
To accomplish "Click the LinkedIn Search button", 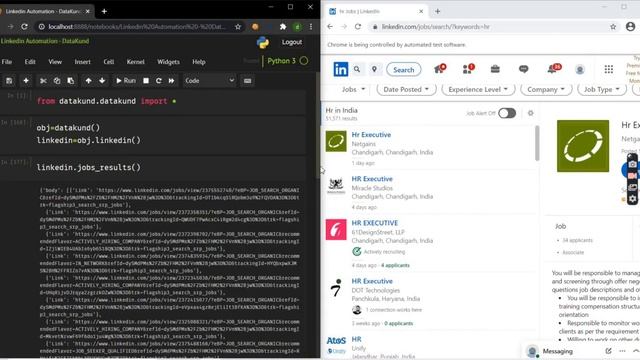I will coord(404,70).
